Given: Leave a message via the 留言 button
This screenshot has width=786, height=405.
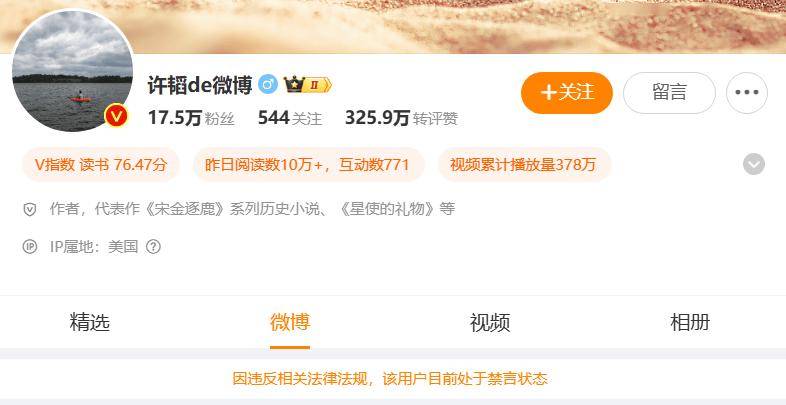Looking at the screenshot, I should pyautogui.click(x=669, y=93).
